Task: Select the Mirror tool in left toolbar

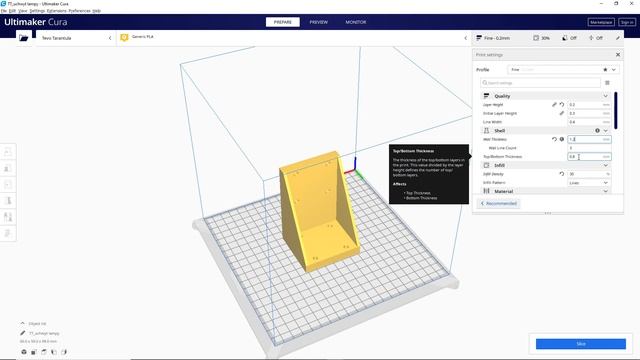Action: pos(8,200)
